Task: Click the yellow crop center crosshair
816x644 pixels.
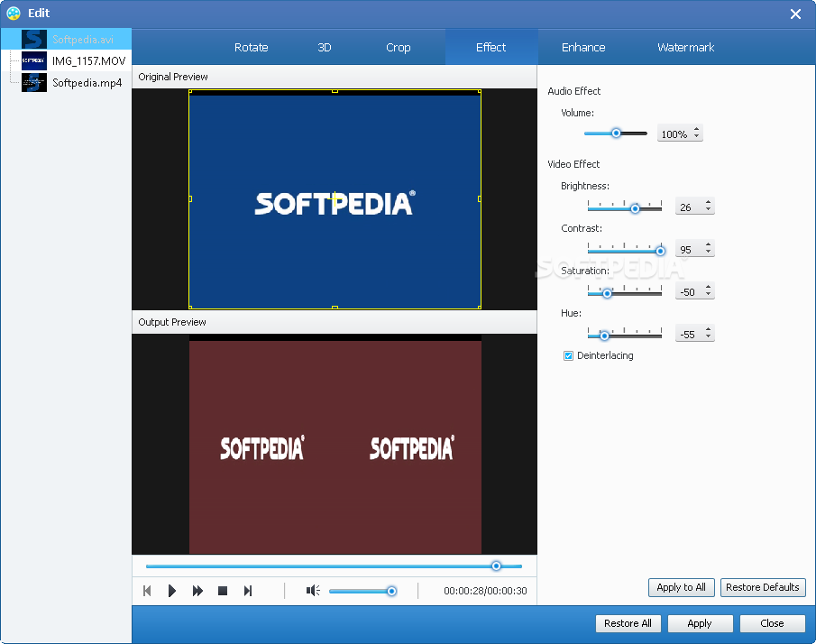Action: pyautogui.click(x=335, y=198)
